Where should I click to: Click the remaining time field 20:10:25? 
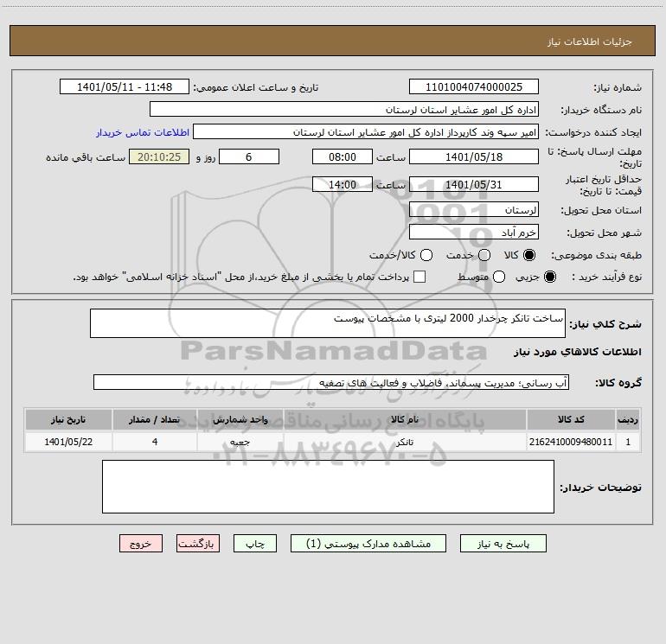coord(159,157)
